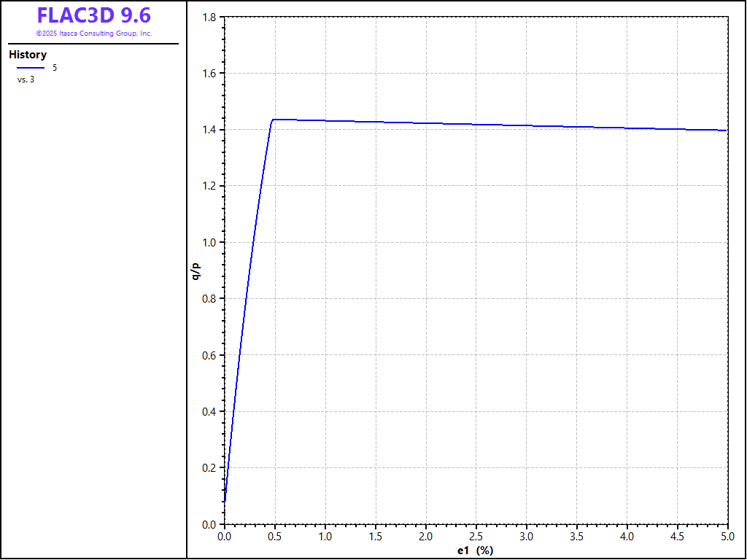Select the q/p y-axis title
Image resolution: width=747 pixels, height=560 pixels.
195,271
